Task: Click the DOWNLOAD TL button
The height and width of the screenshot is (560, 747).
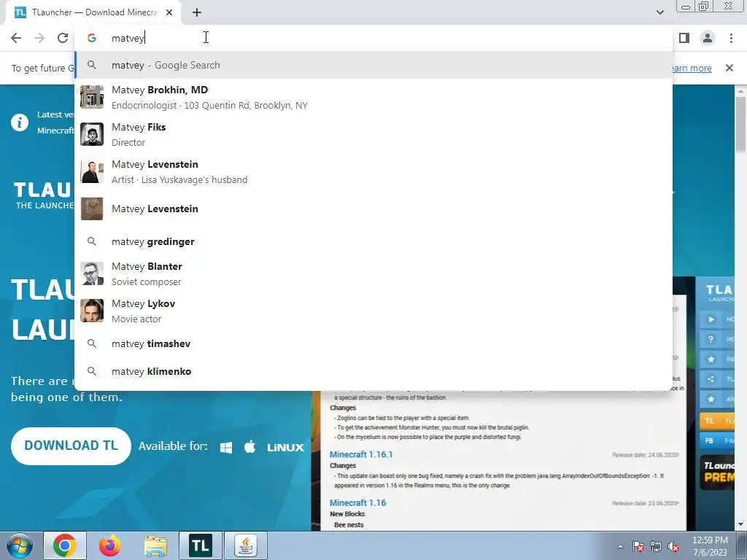Action: coord(71,446)
